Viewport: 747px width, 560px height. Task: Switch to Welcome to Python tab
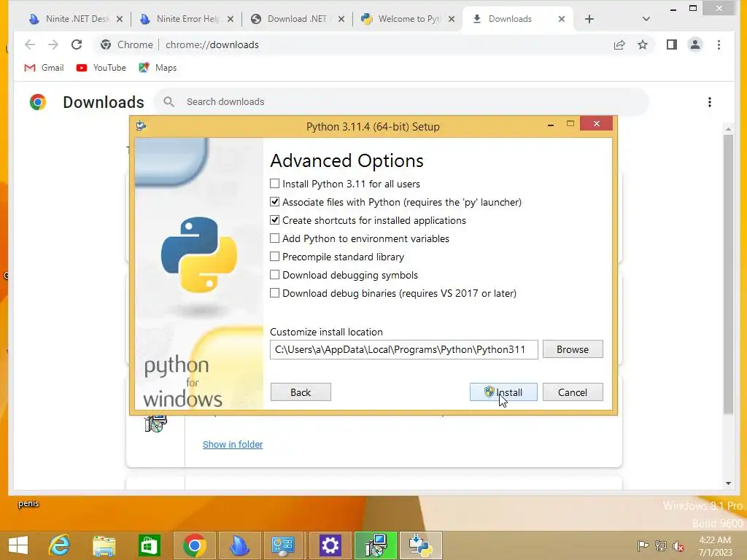pyautogui.click(x=409, y=19)
